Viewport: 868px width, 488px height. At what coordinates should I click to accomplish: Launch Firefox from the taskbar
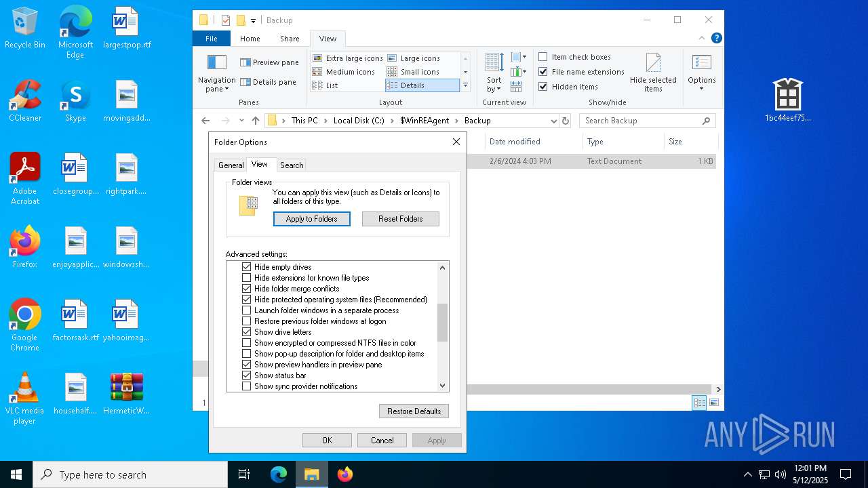coord(345,474)
